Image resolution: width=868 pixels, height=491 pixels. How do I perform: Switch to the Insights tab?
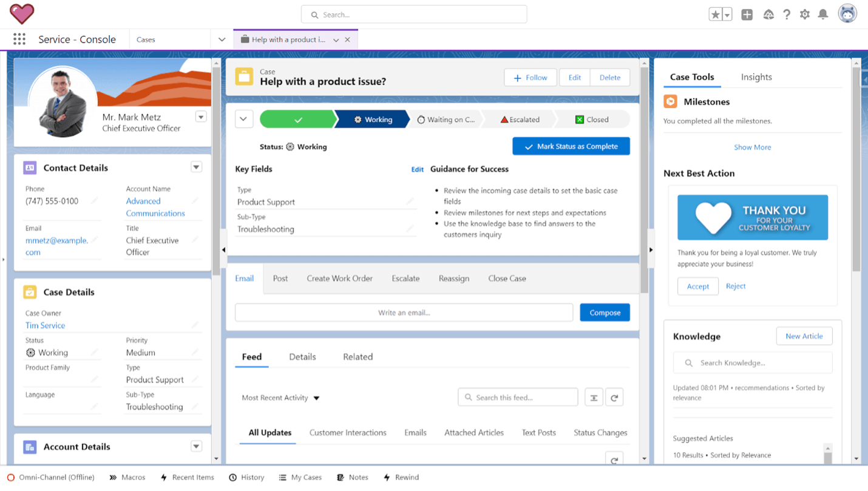coord(756,77)
